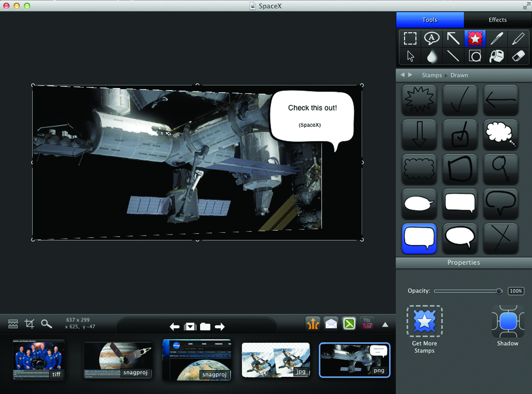Image resolution: width=532 pixels, height=394 pixels.
Task: Select the Pen tool
Action: 496,38
